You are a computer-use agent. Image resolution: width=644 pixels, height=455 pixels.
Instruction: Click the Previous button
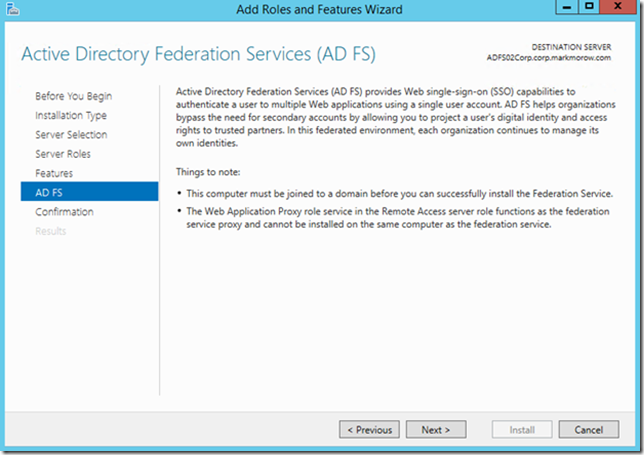369,430
